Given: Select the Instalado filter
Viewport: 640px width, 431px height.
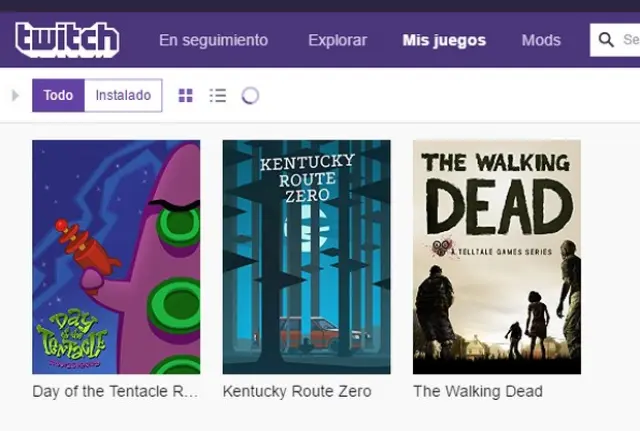Looking at the screenshot, I should pos(123,96).
